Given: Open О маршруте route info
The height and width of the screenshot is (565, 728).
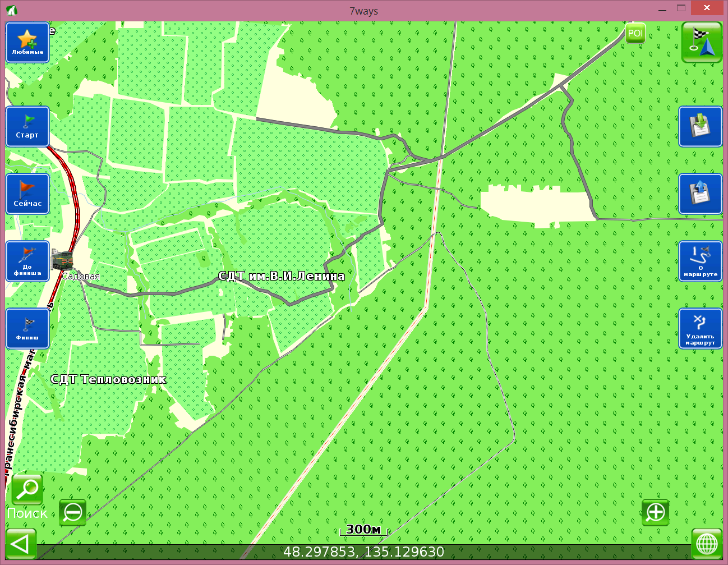Looking at the screenshot, I should (700, 261).
